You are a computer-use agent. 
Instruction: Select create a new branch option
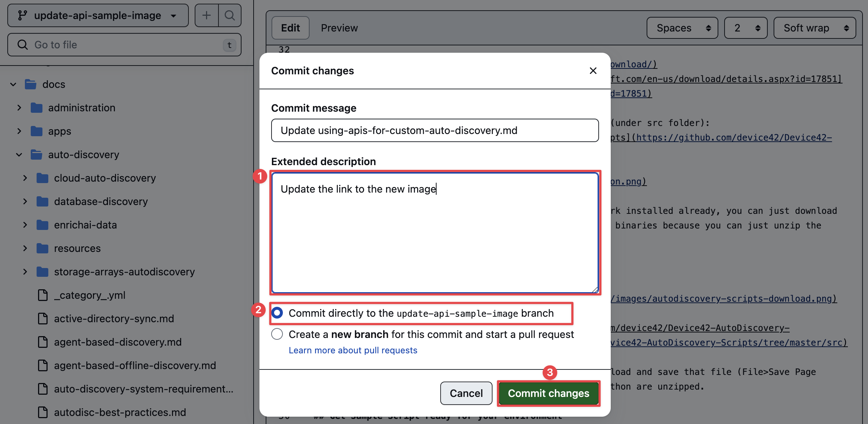277,334
